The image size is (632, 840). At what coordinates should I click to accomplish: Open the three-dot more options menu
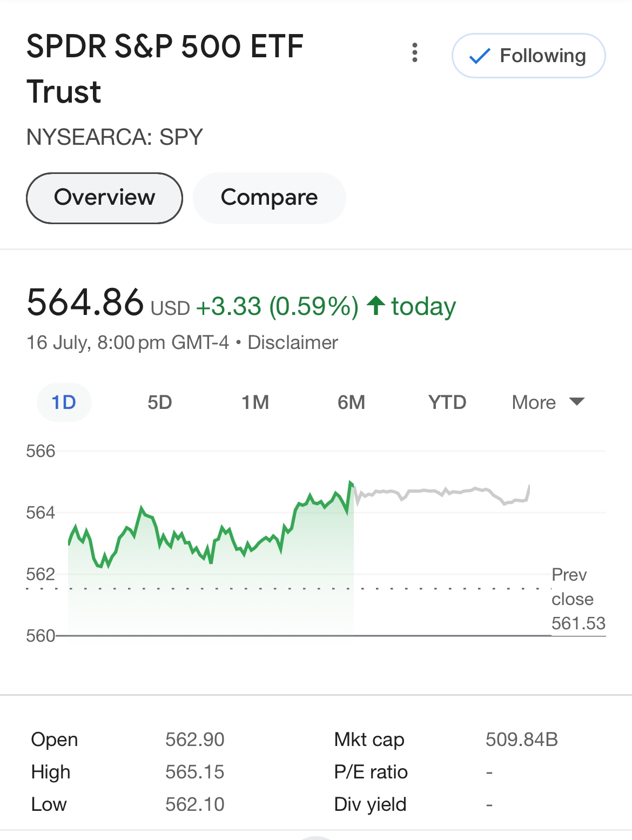click(x=415, y=53)
